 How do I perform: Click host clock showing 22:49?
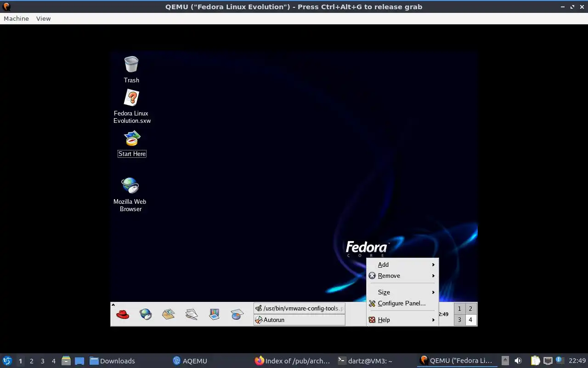(577, 361)
